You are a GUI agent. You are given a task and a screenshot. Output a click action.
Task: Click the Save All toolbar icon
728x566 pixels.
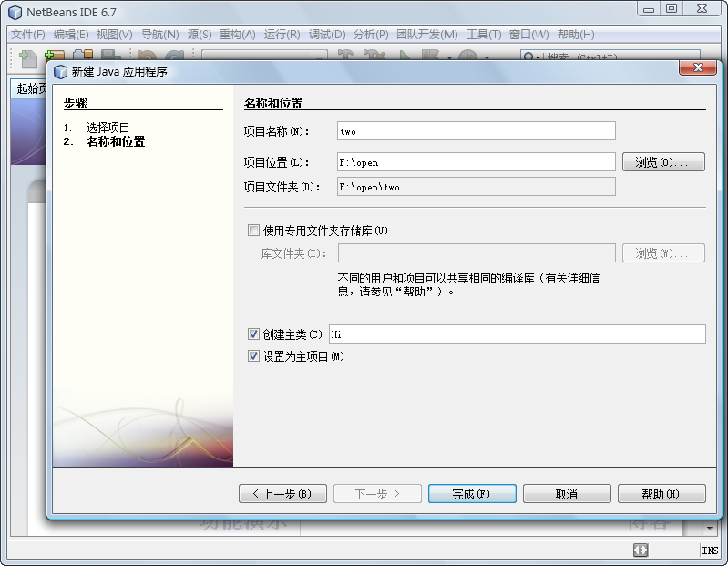point(110,57)
